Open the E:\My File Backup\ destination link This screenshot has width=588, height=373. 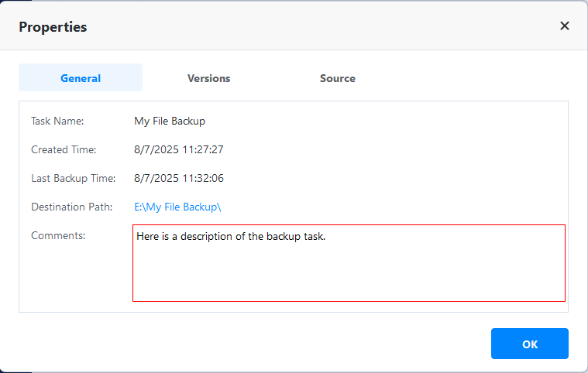click(177, 207)
